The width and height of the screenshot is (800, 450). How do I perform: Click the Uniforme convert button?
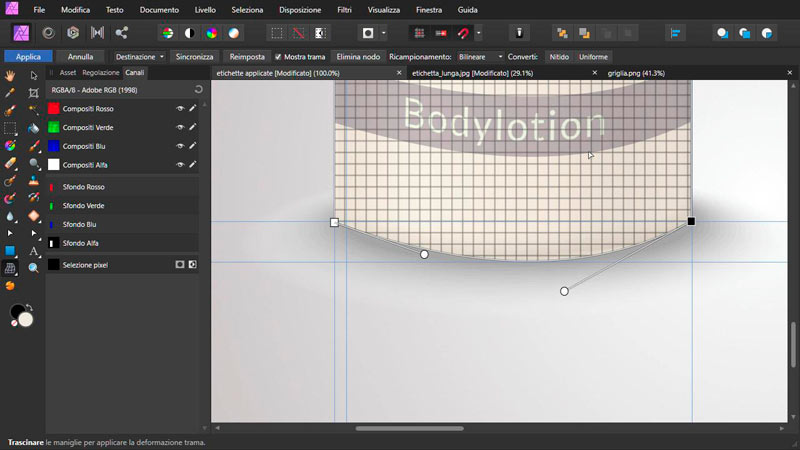[593, 57]
